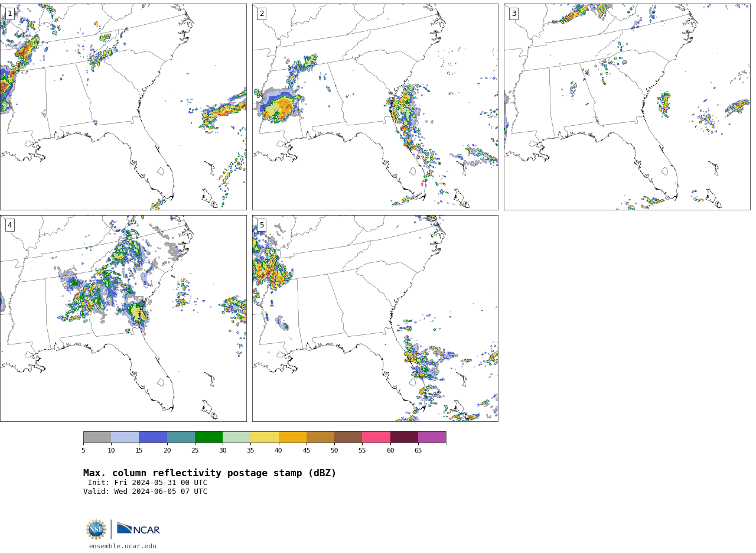Click the 'Max. column reflectivity postage stamp (dBZ)' title
Image resolution: width=756 pixels, height=553 pixels.
tap(210, 473)
